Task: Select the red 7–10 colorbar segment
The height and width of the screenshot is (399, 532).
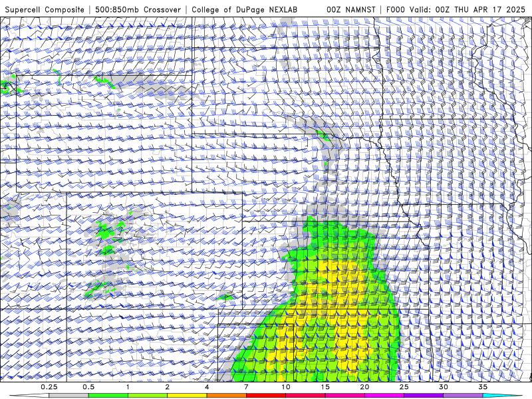Action: tap(265, 396)
